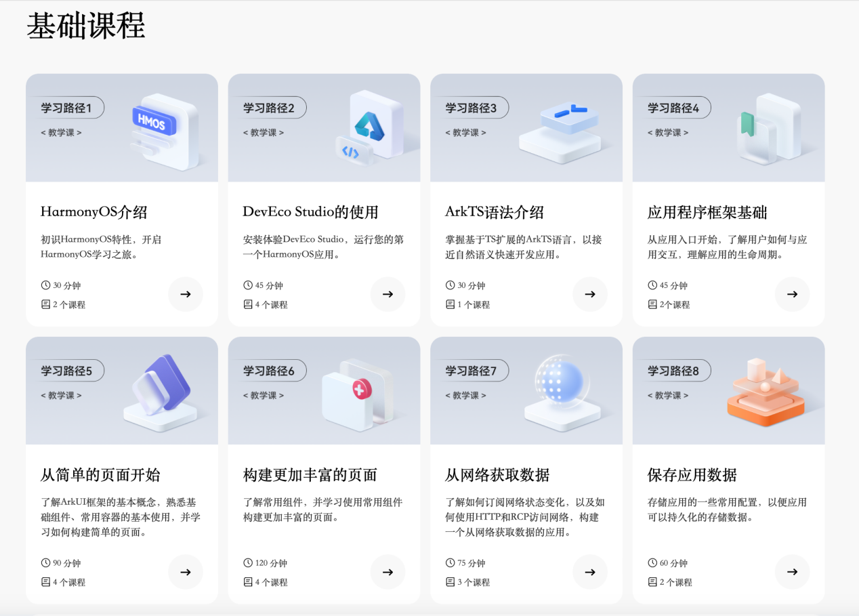The height and width of the screenshot is (616, 859).
Task: Click the ArkTS语法介绍 title link
Action: pyautogui.click(x=494, y=212)
